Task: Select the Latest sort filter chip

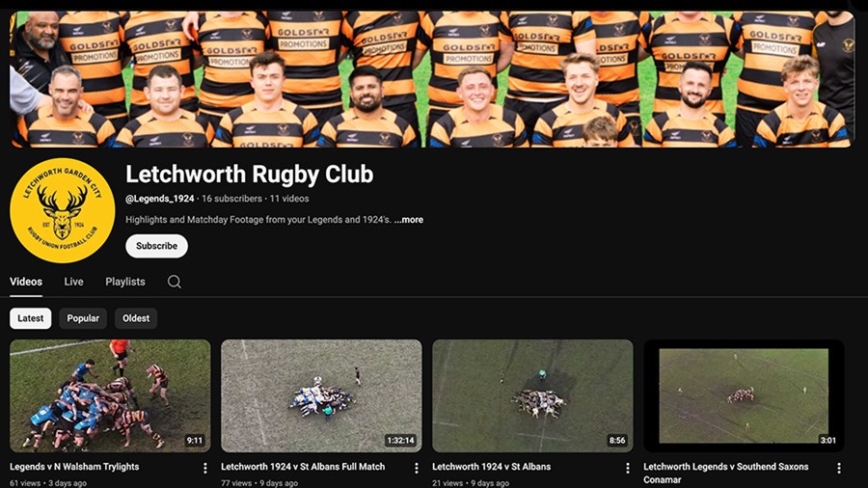Action: tap(31, 318)
